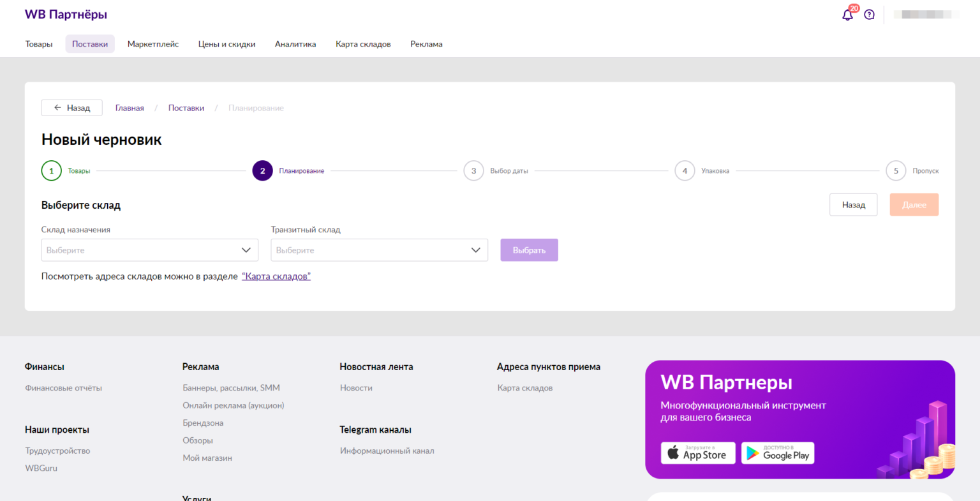Open Брендзона footer link
Viewport: 980px width, 501px height.
click(203, 423)
